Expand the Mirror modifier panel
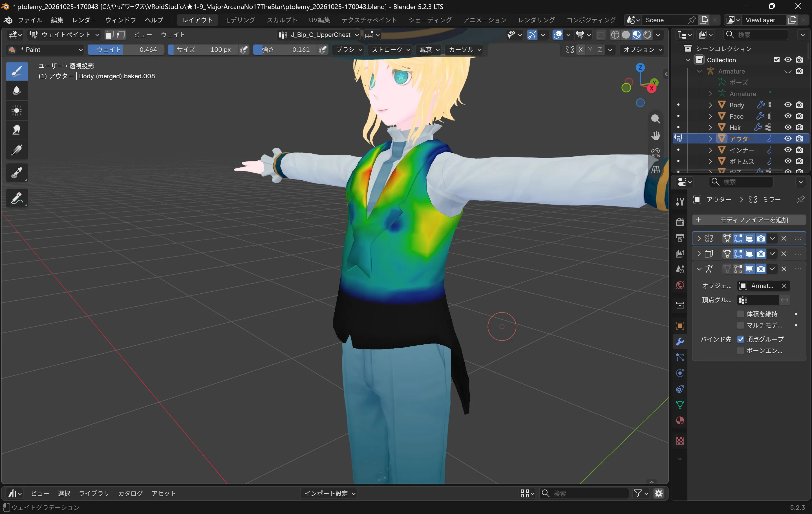Screen dimensions: 812x514 click(x=699, y=239)
